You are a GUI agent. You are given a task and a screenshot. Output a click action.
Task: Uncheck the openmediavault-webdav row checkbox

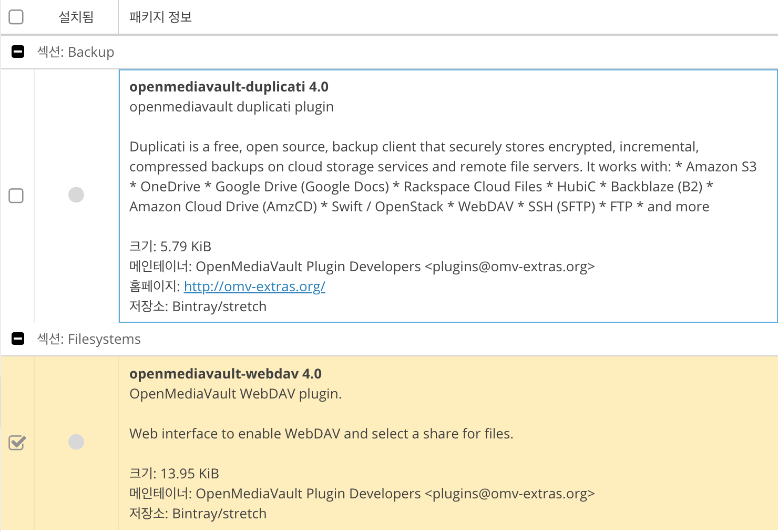(x=17, y=443)
